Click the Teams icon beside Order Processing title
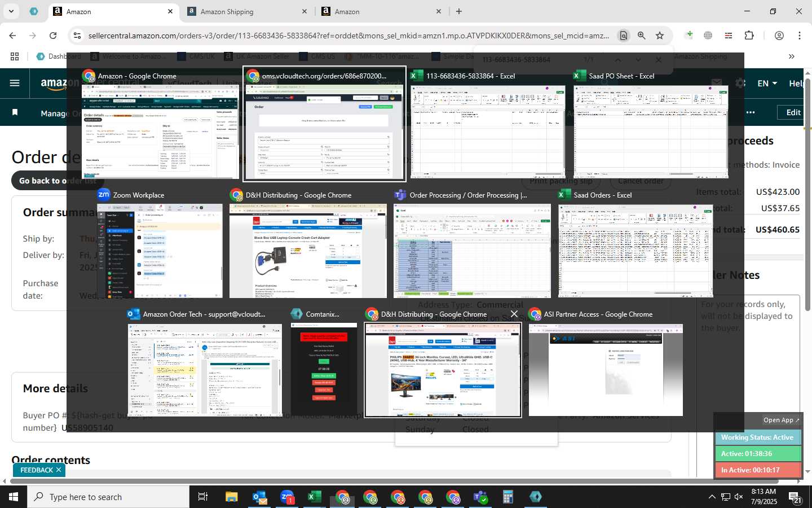This screenshot has height=508, width=812. point(400,195)
